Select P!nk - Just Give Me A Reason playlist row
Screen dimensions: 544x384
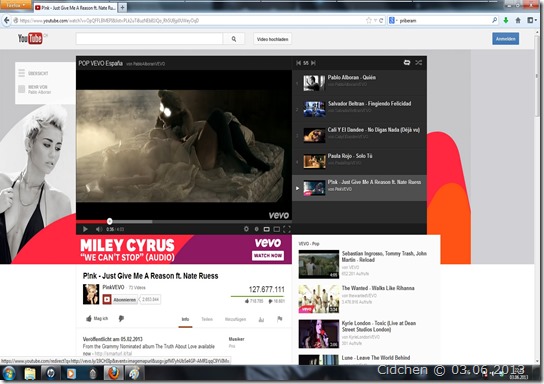[x=359, y=188]
